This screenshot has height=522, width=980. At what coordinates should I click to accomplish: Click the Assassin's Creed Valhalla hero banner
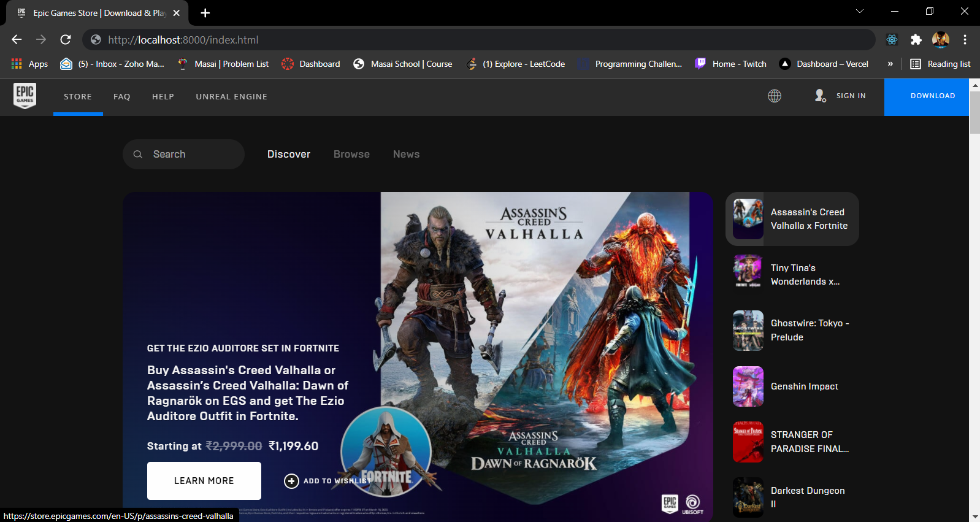418,357
